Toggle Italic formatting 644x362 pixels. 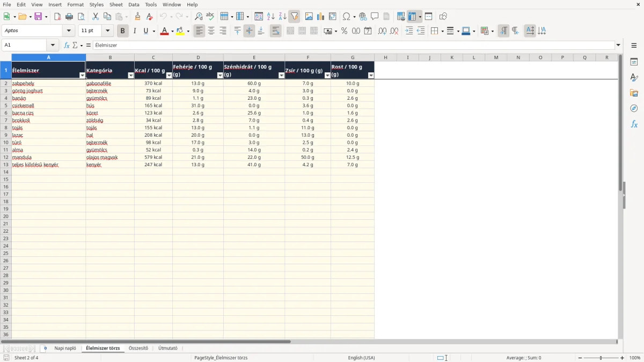pyautogui.click(x=134, y=31)
